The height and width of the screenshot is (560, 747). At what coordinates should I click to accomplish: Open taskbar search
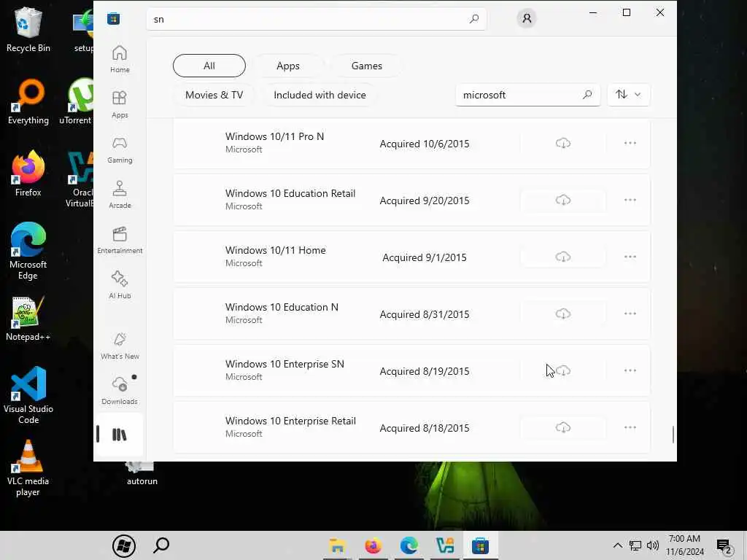(161, 545)
